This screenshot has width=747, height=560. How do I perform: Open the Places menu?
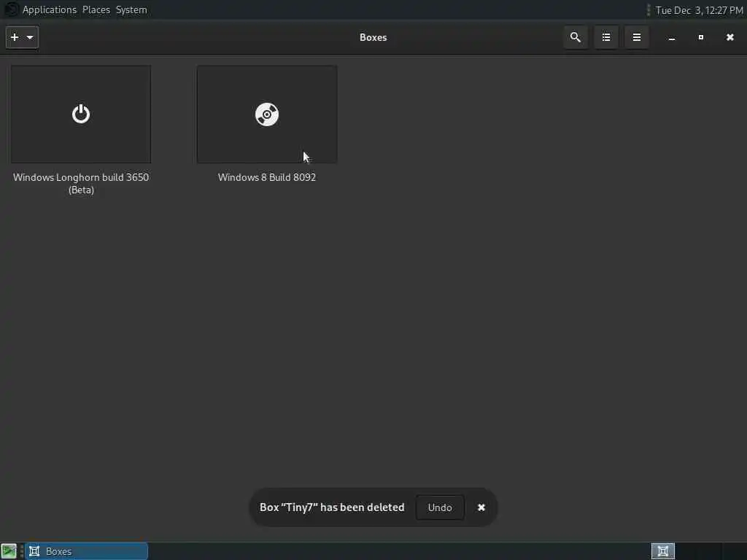pos(96,9)
